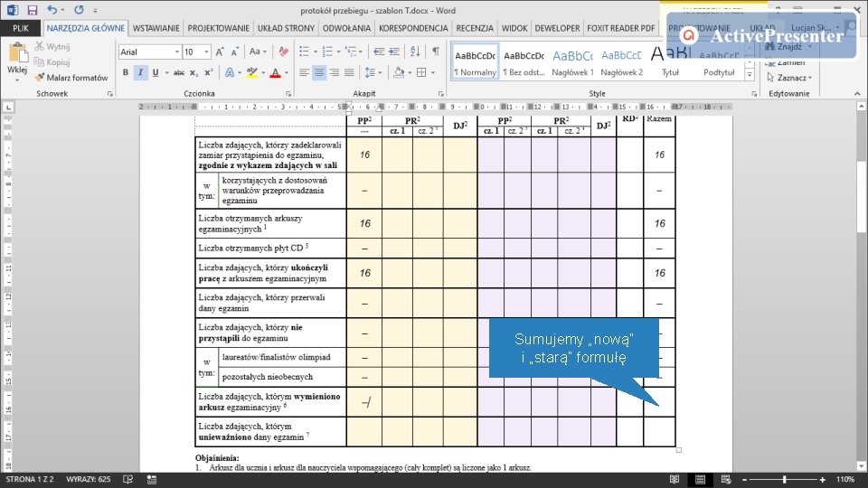Decrease font size with the shrink icon
This screenshot has width=868, height=488.
(x=235, y=52)
